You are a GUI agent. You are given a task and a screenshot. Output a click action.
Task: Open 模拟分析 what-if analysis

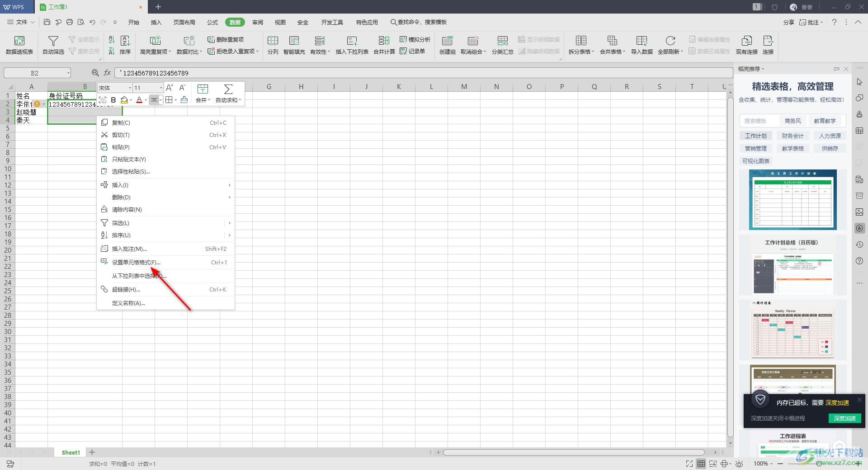pos(415,39)
